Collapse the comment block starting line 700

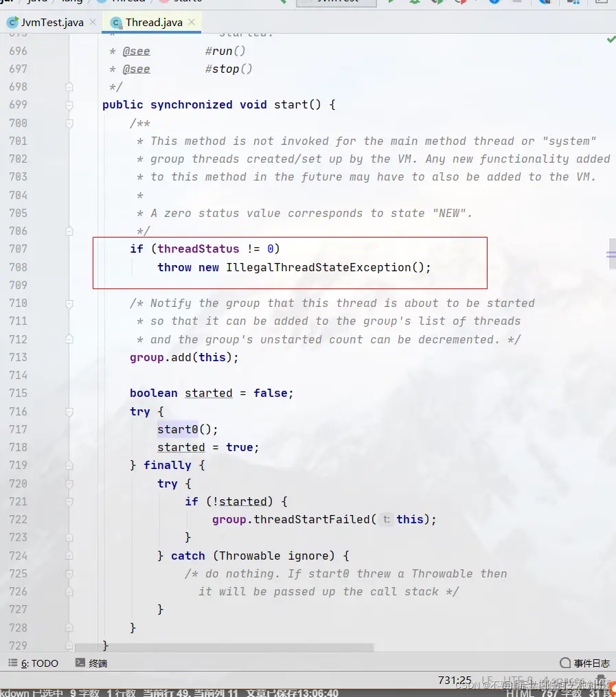tap(69, 124)
